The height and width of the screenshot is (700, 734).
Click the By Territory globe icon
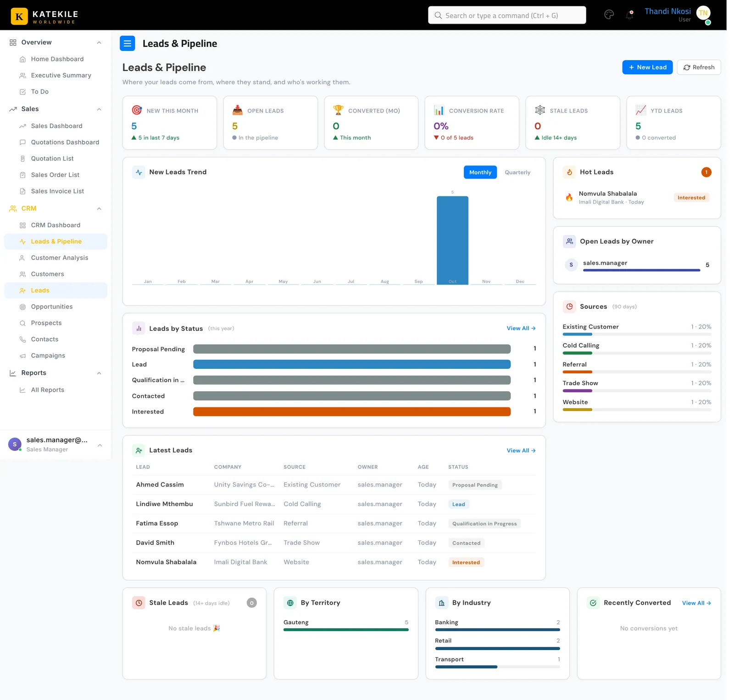(x=290, y=603)
